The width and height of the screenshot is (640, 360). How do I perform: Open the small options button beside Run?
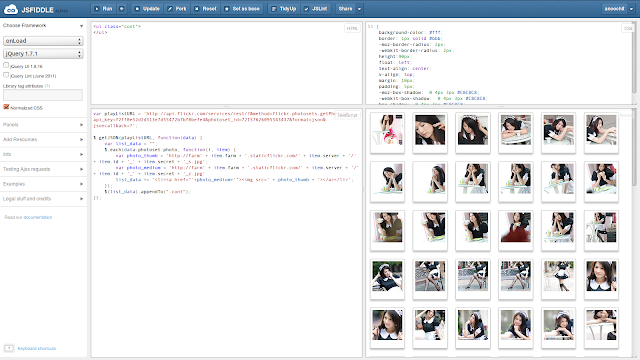coord(122,9)
